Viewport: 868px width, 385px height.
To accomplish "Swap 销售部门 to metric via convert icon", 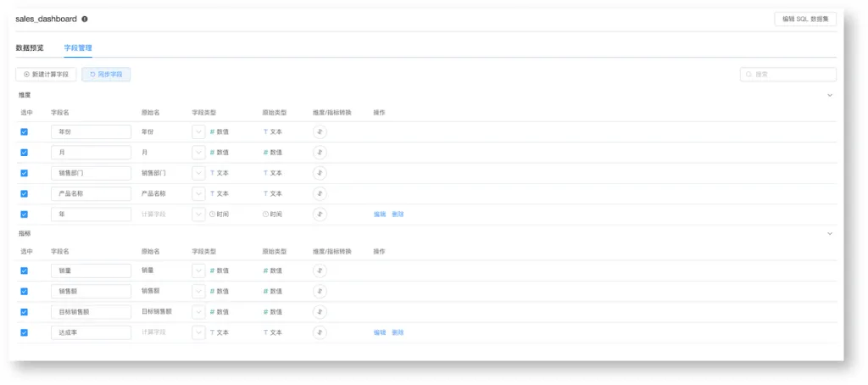I will tap(320, 173).
